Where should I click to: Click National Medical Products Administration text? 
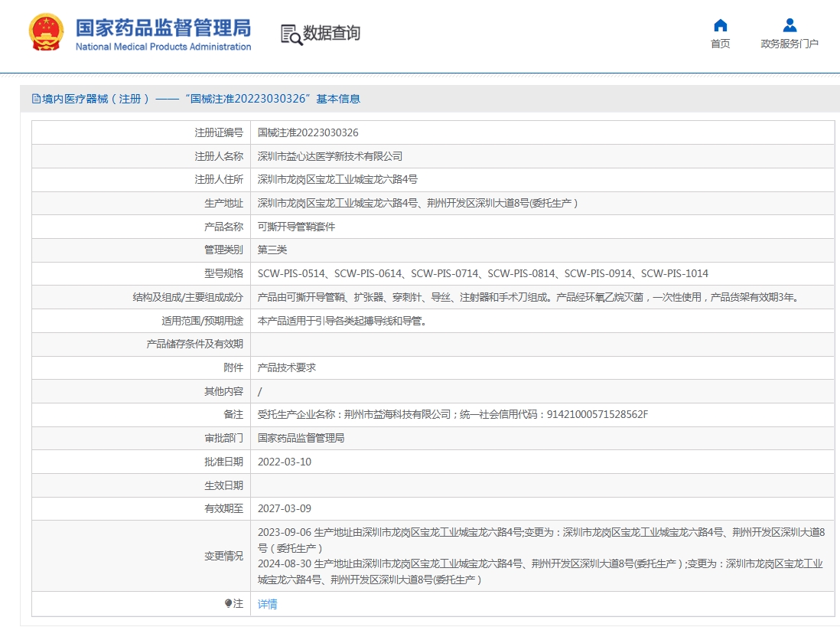pos(163,47)
